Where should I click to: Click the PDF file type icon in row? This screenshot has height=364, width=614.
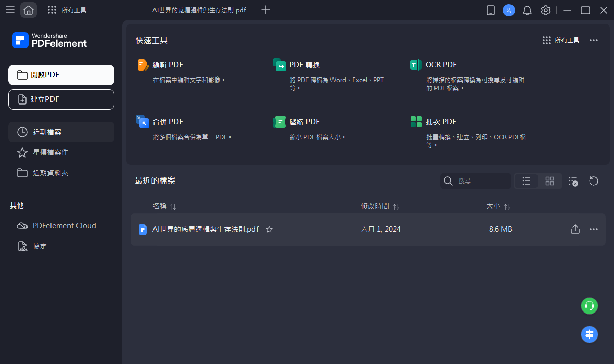point(143,229)
